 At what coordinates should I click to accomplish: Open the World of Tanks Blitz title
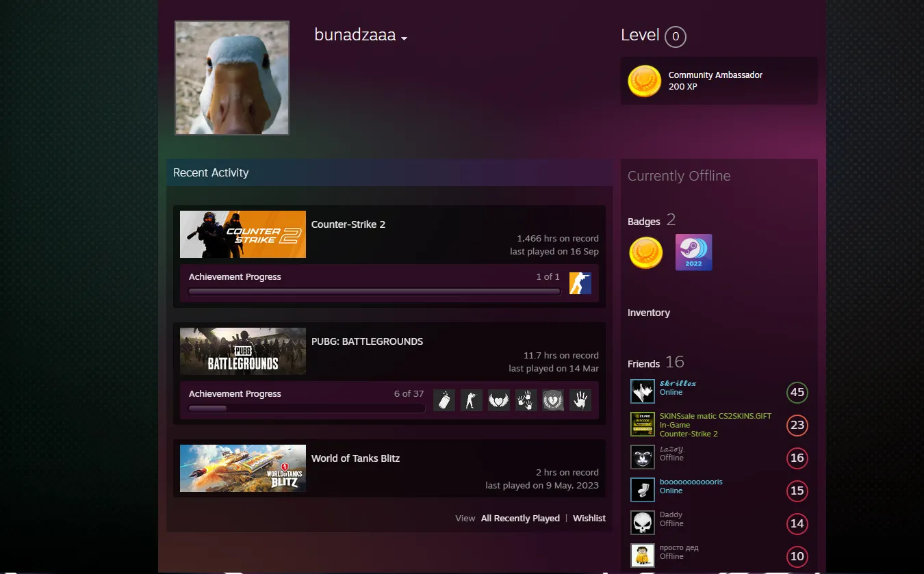(x=355, y=458)
